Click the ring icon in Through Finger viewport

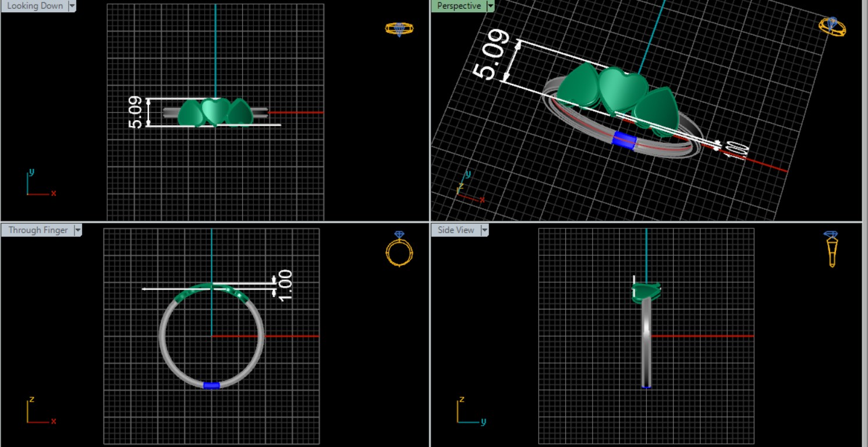click(399, 249)
